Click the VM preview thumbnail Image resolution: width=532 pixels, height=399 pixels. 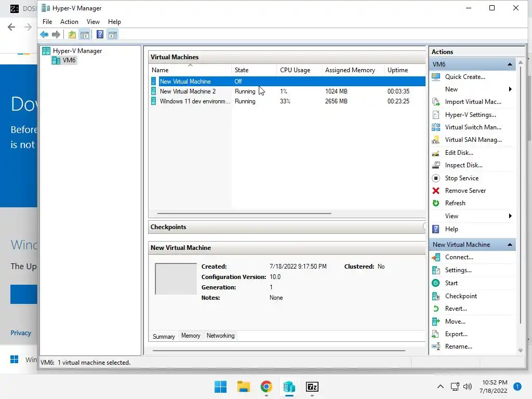(176, 278)
